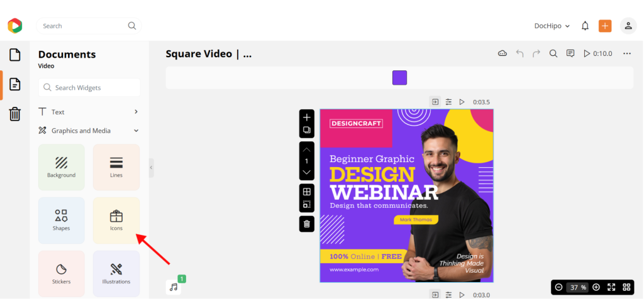Click the DESIGNCRAFT label on canvas
644x299 pixels.
(356, 124)
